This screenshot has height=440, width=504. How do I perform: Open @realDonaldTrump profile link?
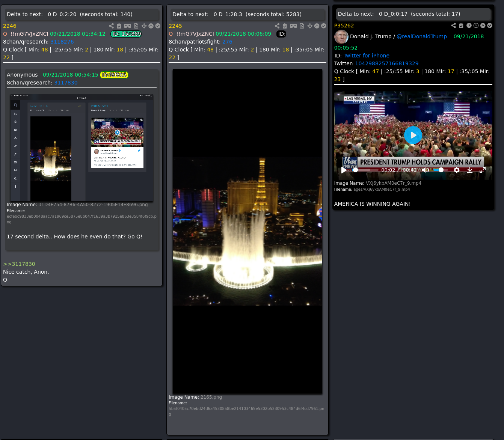point(422,36)
